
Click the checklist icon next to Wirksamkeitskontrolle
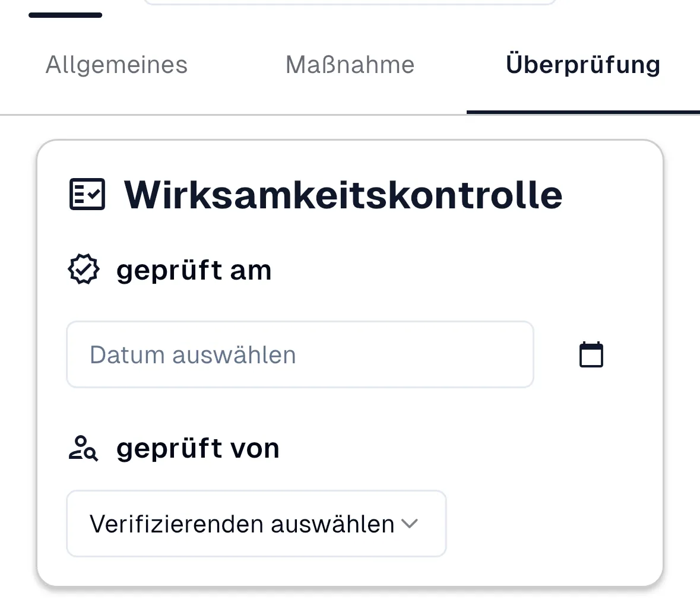point(87,194)
